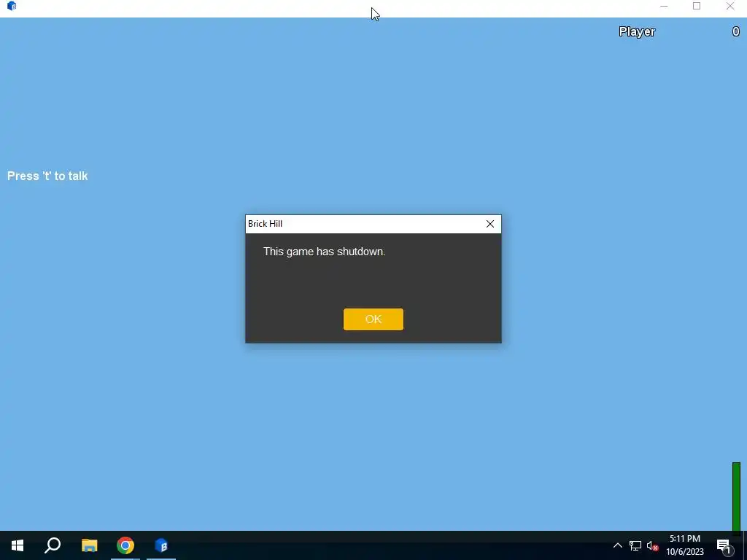The height and width of the screenshot is (560, 747).
Task: Close the main game window
Action: [729, 6]
